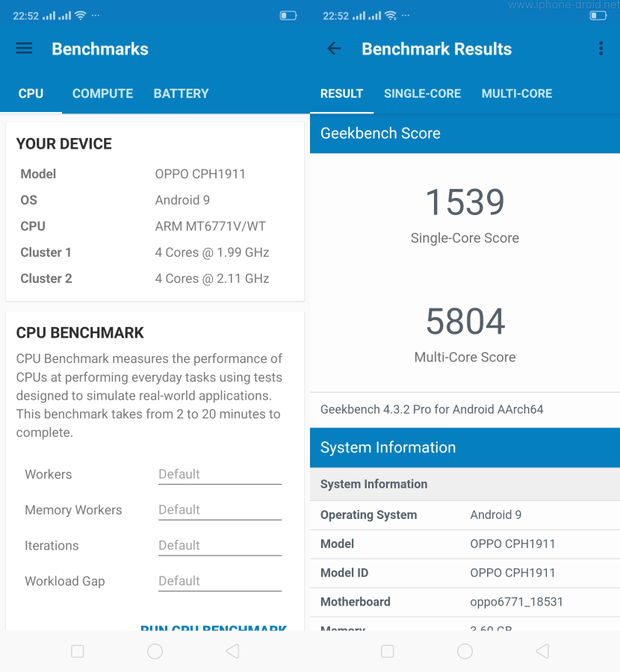The height and width of the screenshot is (672, 620).
Task: Open the hamburger menu in Benchmarks screen
Action: (24, 49)
